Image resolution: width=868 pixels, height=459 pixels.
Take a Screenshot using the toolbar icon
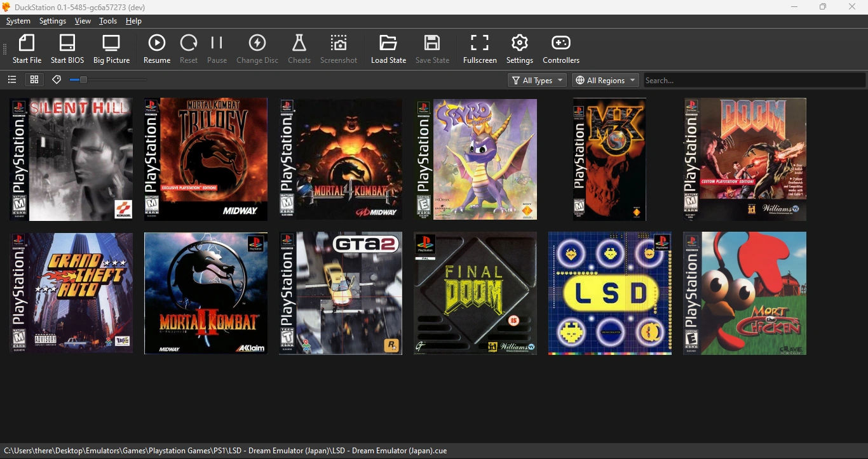pos(339,48)
